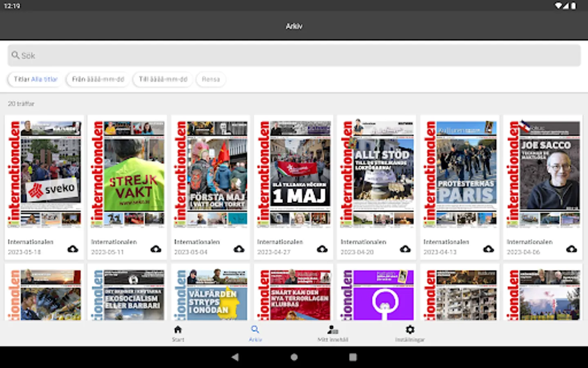This screenshot has height=368, width=588.
Task: Download the 2023-05-04 Internationalen issue
Action: pyautogui.click(x=239, y=249)
